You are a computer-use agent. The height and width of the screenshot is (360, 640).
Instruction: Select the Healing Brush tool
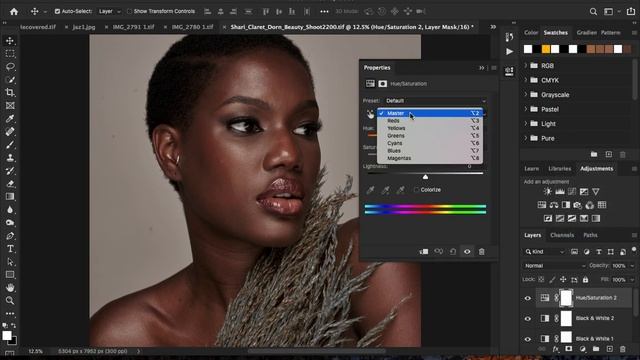pos(10,131)
